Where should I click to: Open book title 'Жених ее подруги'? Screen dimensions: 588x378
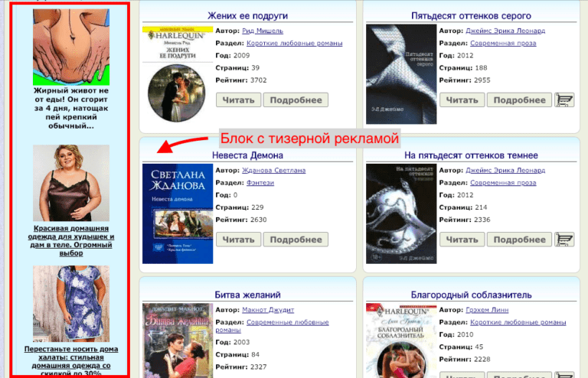[247, 16]
